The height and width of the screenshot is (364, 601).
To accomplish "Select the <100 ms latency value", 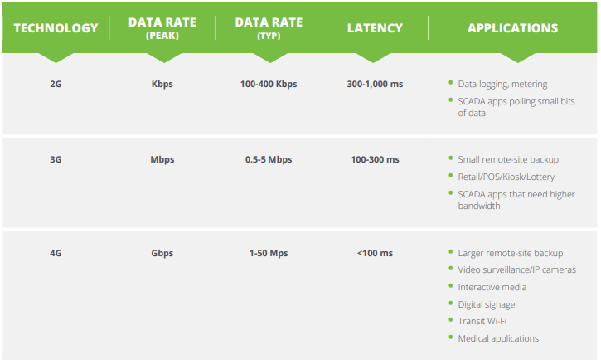I will point(375,253).
